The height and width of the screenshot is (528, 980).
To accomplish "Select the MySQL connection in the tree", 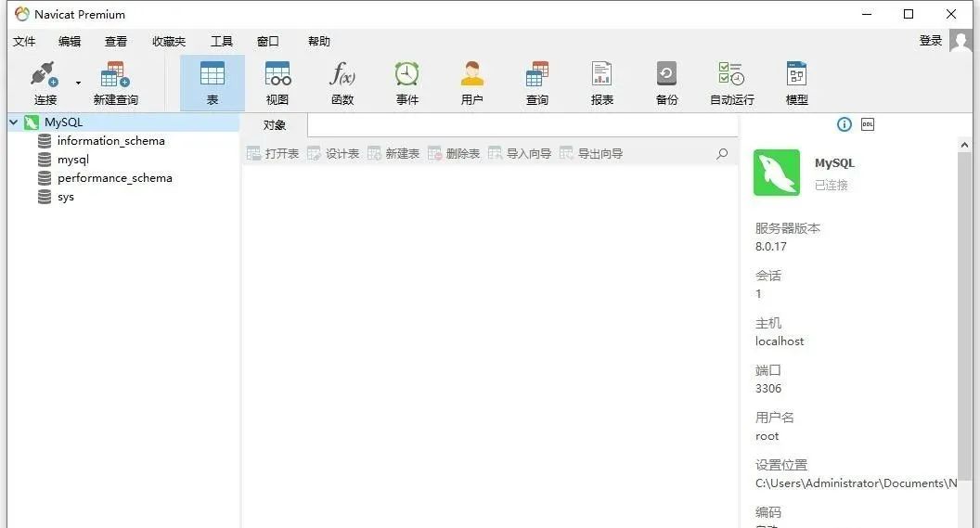I will pos(63,122).
